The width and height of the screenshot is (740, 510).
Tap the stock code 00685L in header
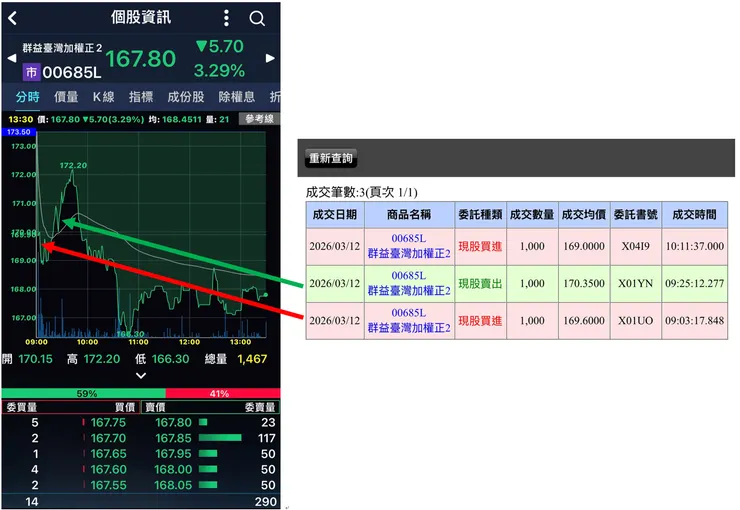[x=72, y=73]
